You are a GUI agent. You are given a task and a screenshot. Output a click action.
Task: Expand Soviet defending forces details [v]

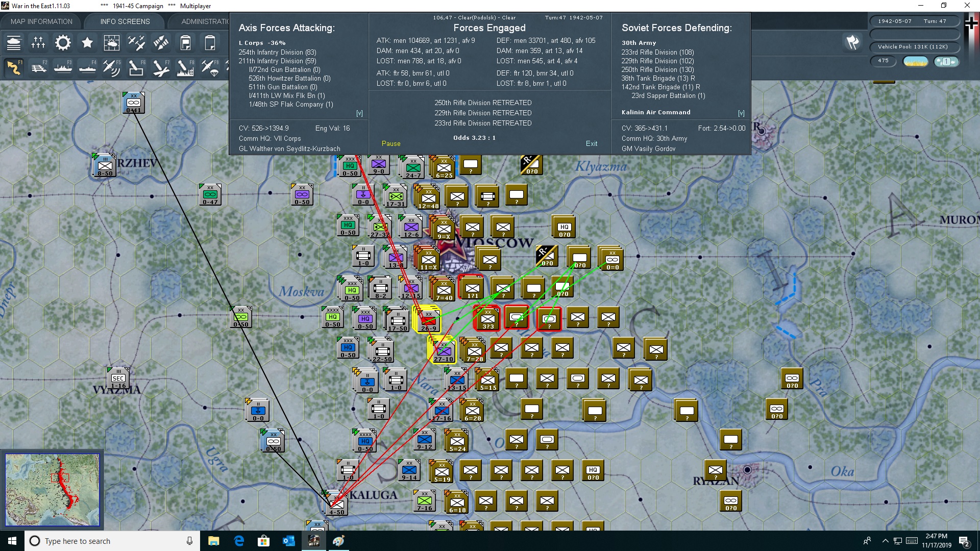coord(741,113)
